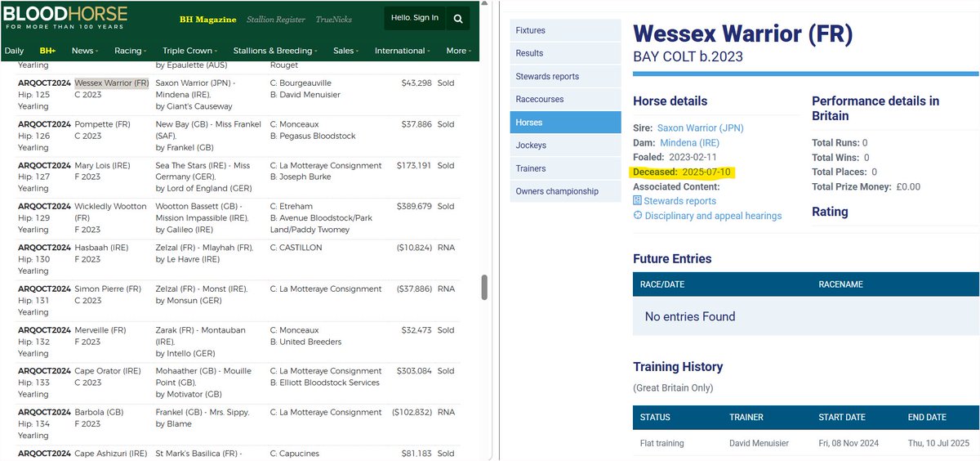
Task: Click the BloodHorse search magnifier icon
Action: (x=460, y=18)
